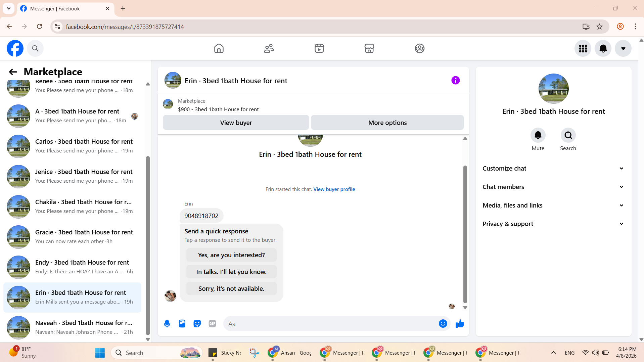The width and height of the screenshot is (644, 362).
Task: Open Carlos conversation in list
Action: pos(72,146)
